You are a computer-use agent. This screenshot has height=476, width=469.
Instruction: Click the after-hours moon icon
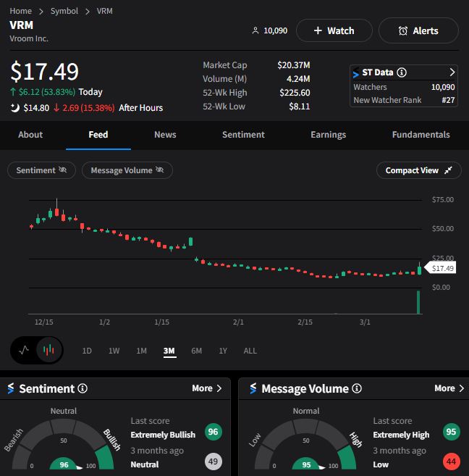tap(15, 108)
